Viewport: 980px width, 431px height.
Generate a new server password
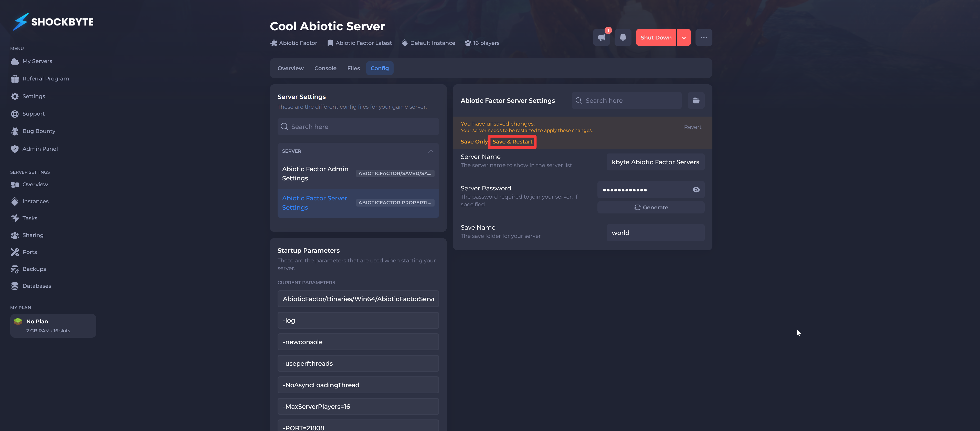(651, 208)
